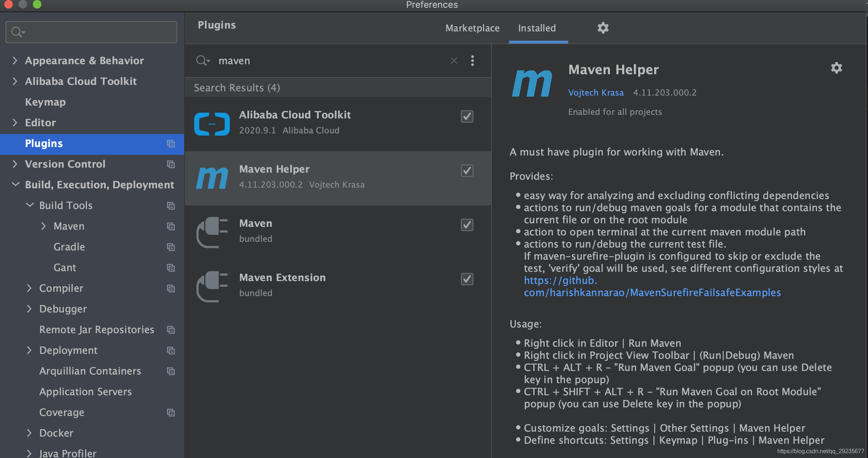Clear the maven plugin search text
868x458 pixels.
click(454, 61)
